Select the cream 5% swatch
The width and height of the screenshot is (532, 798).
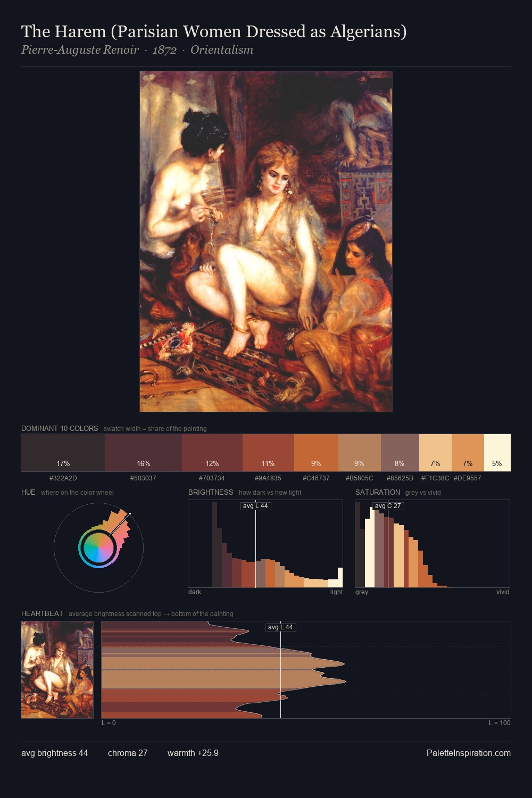(497, 453)
